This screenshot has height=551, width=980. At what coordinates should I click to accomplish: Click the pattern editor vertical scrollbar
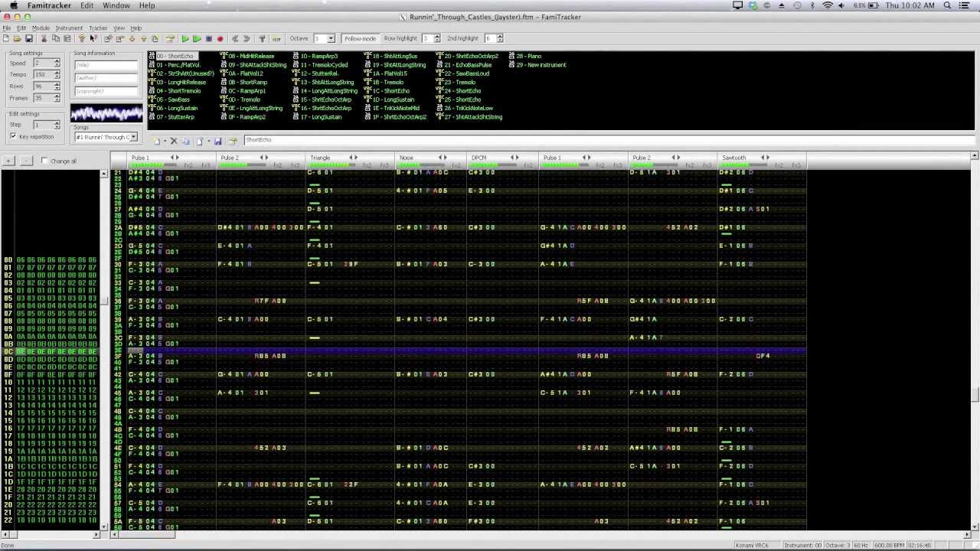(975, 341)
